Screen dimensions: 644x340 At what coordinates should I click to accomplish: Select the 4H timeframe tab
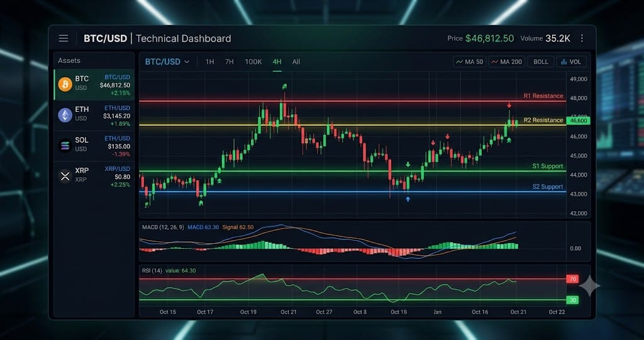(277, 62)
